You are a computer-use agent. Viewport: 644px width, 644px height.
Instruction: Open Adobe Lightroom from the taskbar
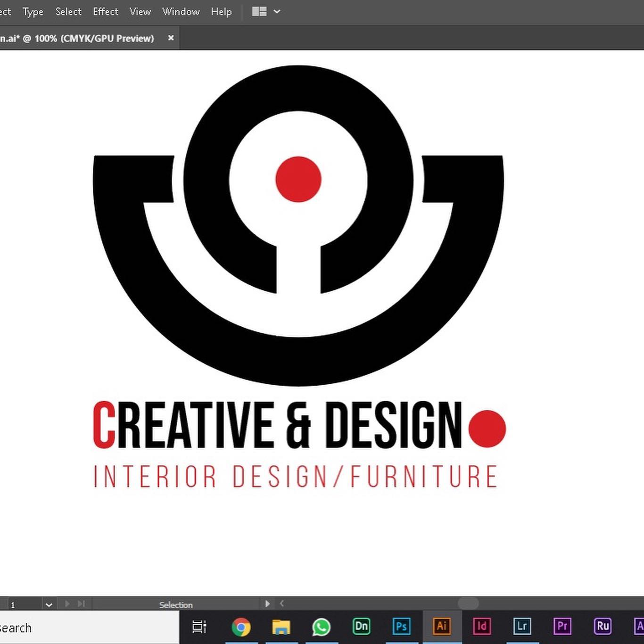(x=522, y=626)
